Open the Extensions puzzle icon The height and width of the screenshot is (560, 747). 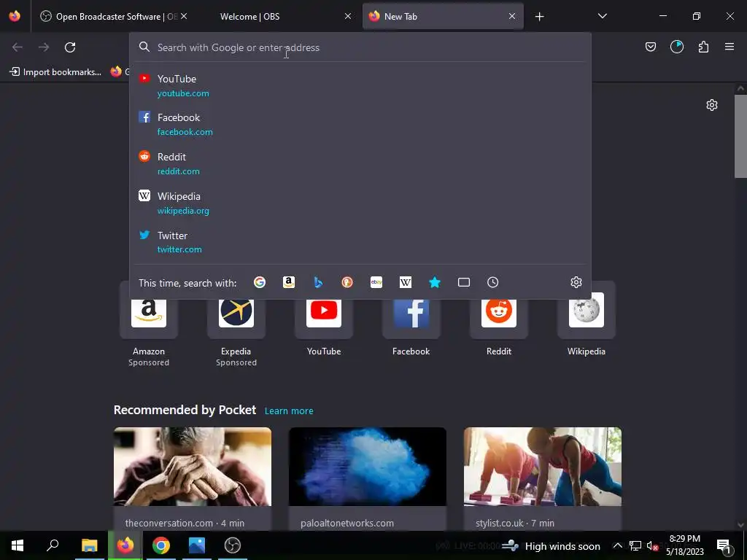click(x=703, y=47)
